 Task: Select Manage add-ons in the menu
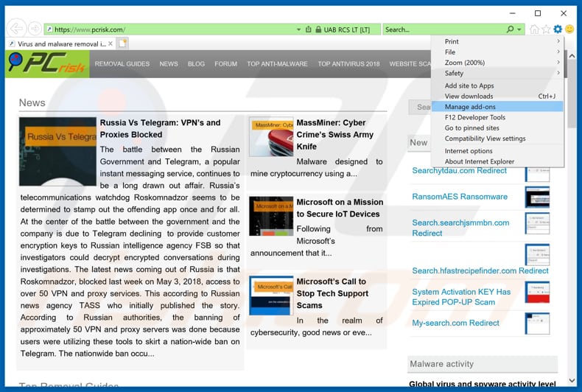pyautogui.click(x=497, y=107)
